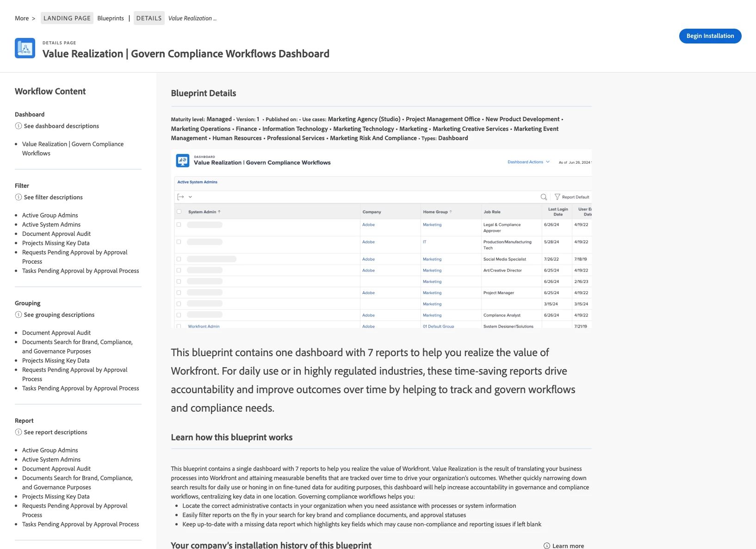
Task: Open the More breadcrumb menu
Action: (x=22, y=19)
